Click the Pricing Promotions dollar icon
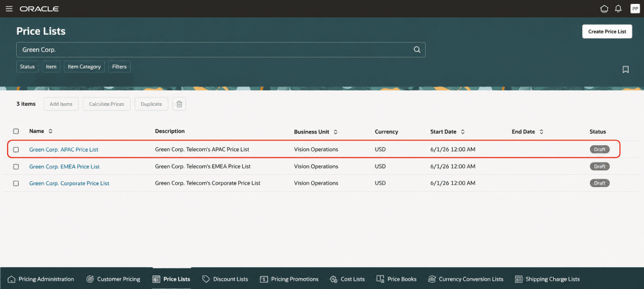This screenshot has height=289, width=644. 263,279
